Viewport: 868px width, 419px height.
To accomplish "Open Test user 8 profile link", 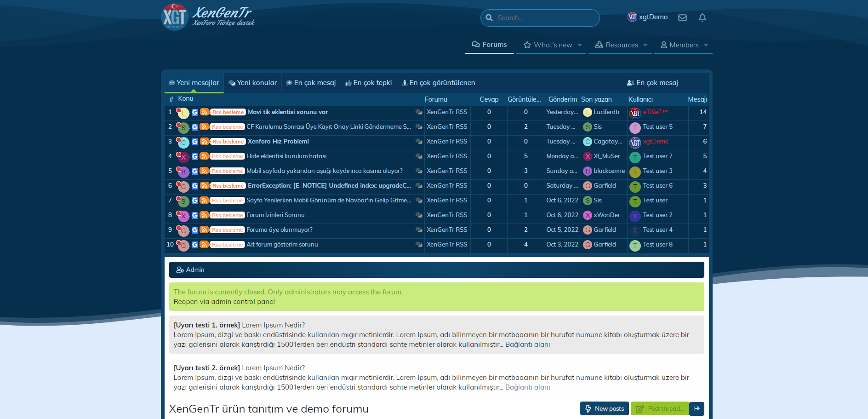I will [x=657, y=245].
